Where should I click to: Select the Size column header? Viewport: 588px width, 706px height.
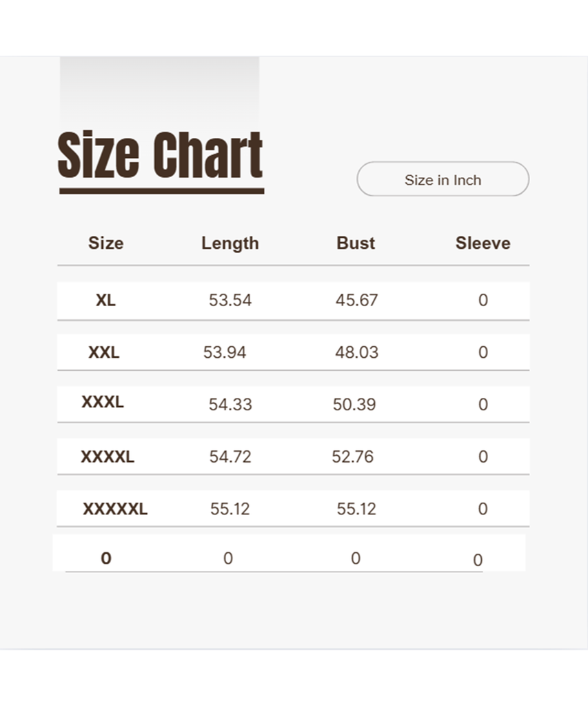[105, 243]
